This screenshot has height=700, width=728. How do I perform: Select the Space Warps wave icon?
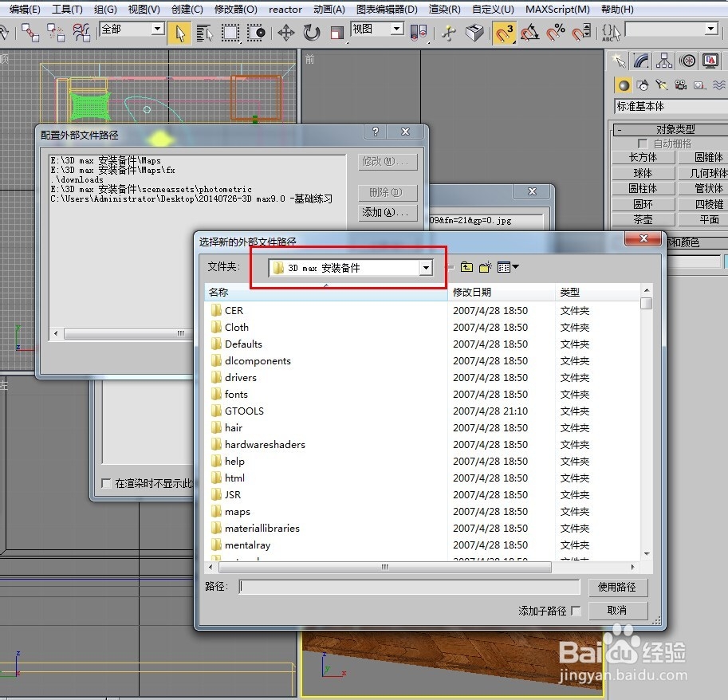[718, 85]
